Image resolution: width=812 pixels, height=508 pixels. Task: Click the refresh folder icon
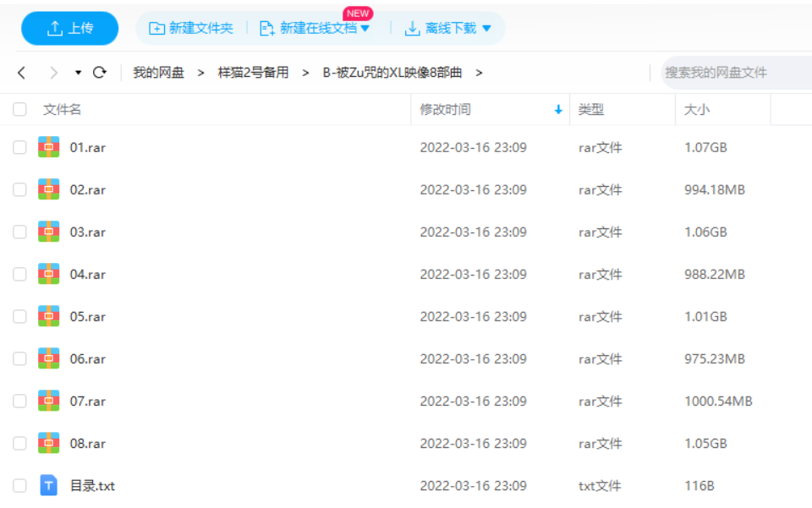[100, 73]
